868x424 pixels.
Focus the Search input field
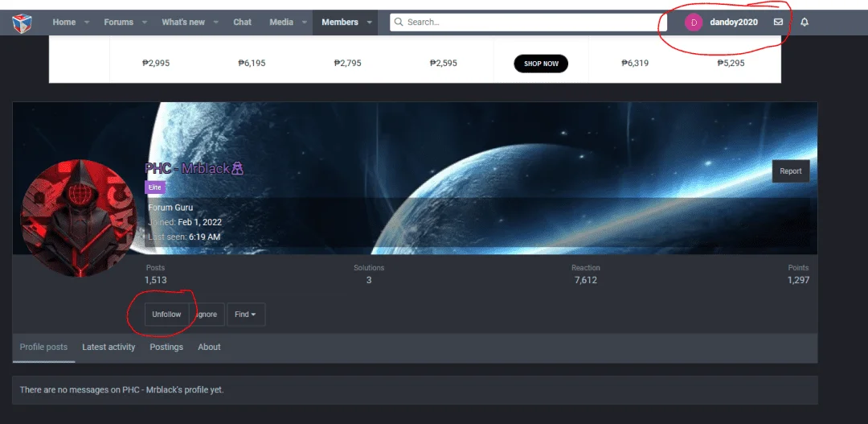tap(528, 23)
